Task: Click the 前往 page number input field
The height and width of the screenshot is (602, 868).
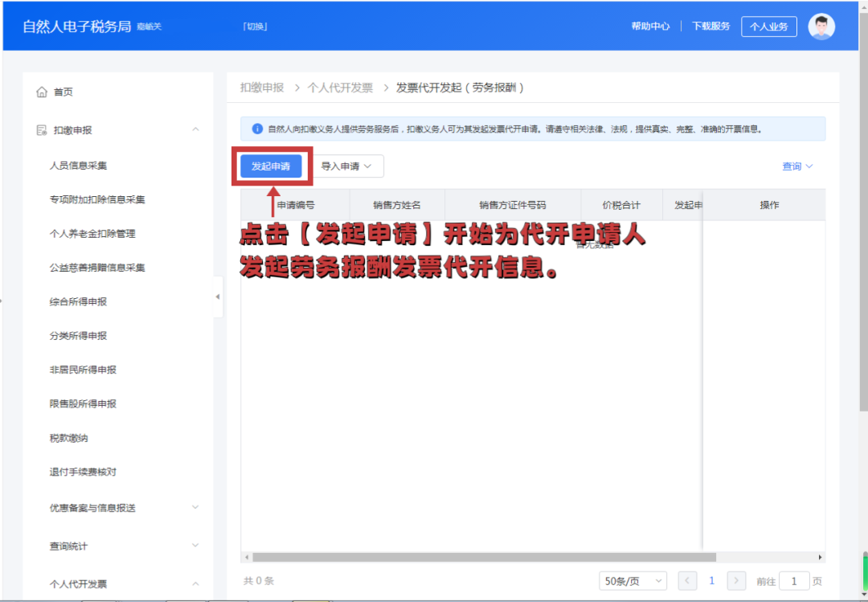Action: [795, 580]
